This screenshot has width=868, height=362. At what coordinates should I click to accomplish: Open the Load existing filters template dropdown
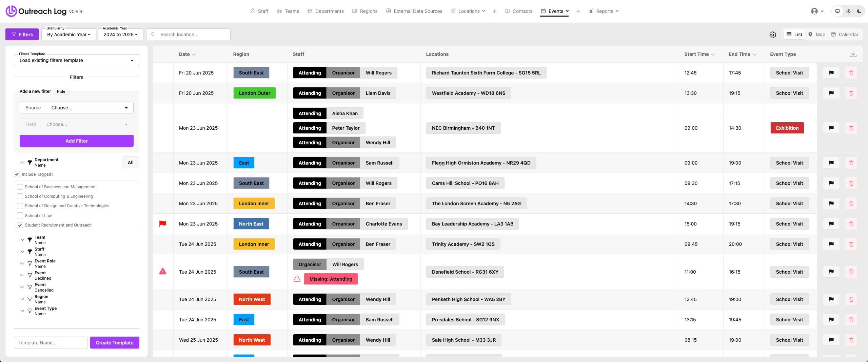point(77,60)
